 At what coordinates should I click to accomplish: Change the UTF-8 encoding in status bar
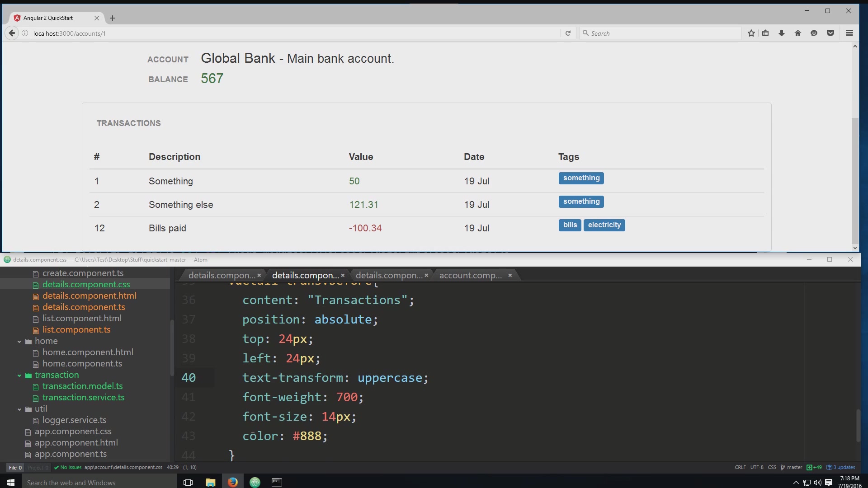pyautogui.click(x=757, y=468)
